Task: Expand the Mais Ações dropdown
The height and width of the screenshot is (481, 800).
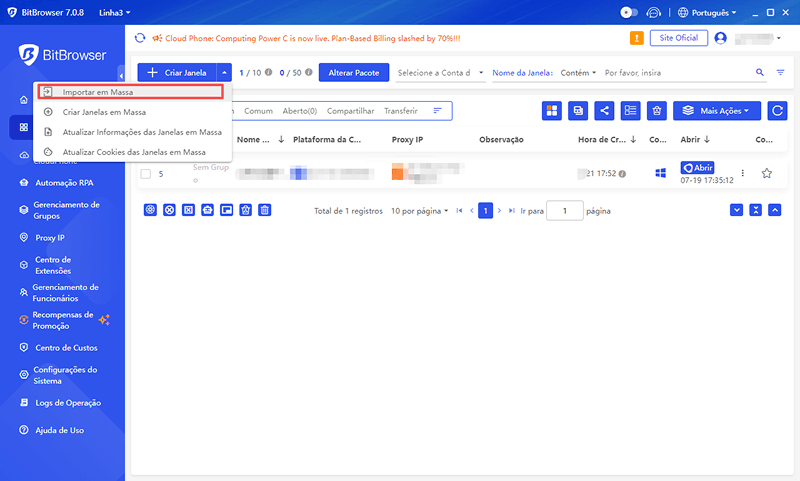Action: [x=717, y=111]
